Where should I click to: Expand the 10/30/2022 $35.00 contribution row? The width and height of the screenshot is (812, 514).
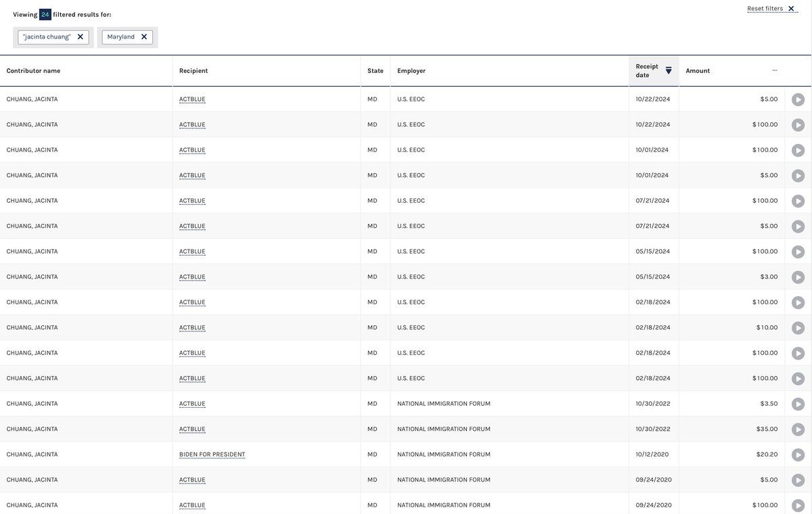(x=798, y=429)
